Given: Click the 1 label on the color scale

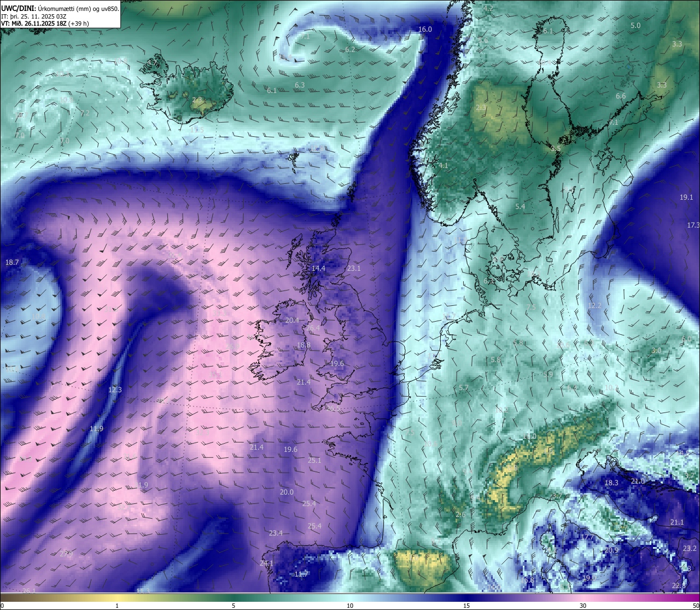Looking at the screenshot, I should pos(117,606).
